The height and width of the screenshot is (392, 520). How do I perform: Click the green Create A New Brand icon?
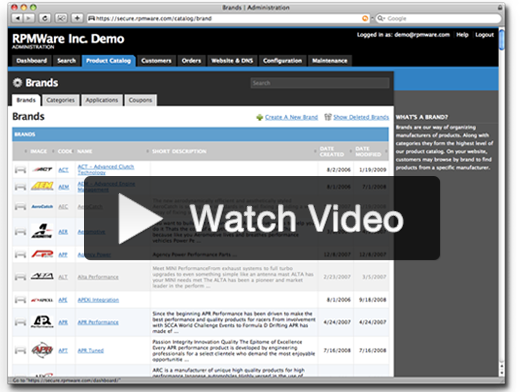(x=260, y=117)
